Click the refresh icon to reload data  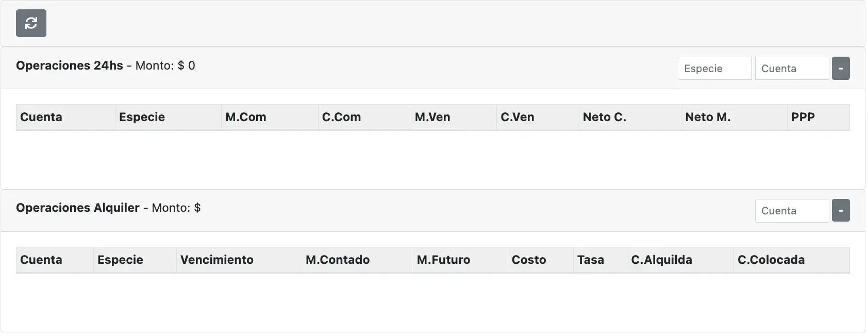31,23
